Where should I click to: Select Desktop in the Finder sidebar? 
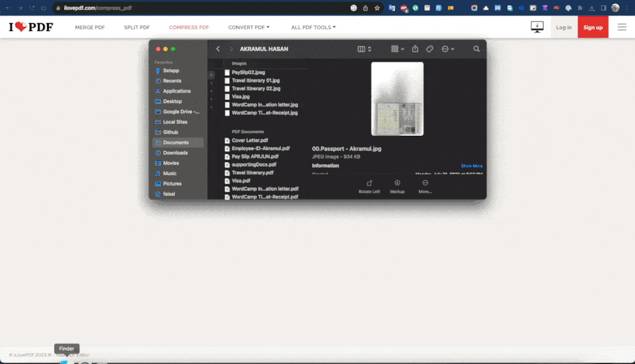point(178,102)
